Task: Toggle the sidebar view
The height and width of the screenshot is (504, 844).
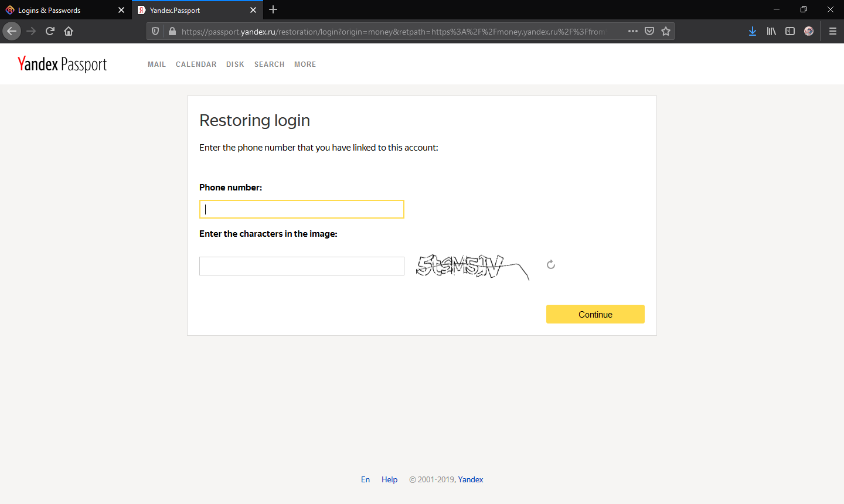Action: 790,31
